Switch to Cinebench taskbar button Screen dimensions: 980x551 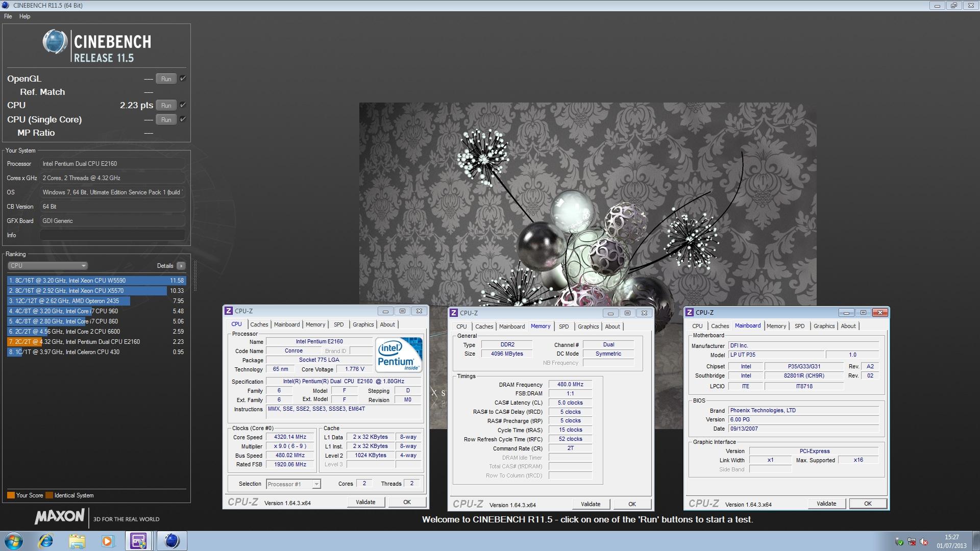click(x=171, y=541)
